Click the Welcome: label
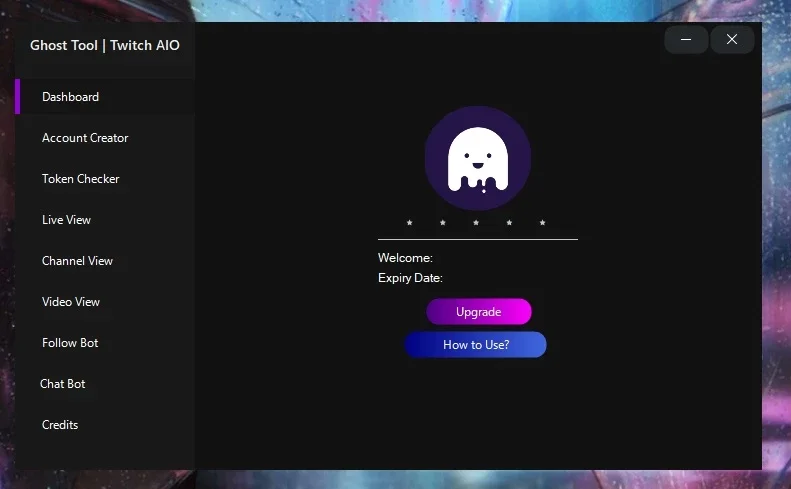 tap(405, 258)
